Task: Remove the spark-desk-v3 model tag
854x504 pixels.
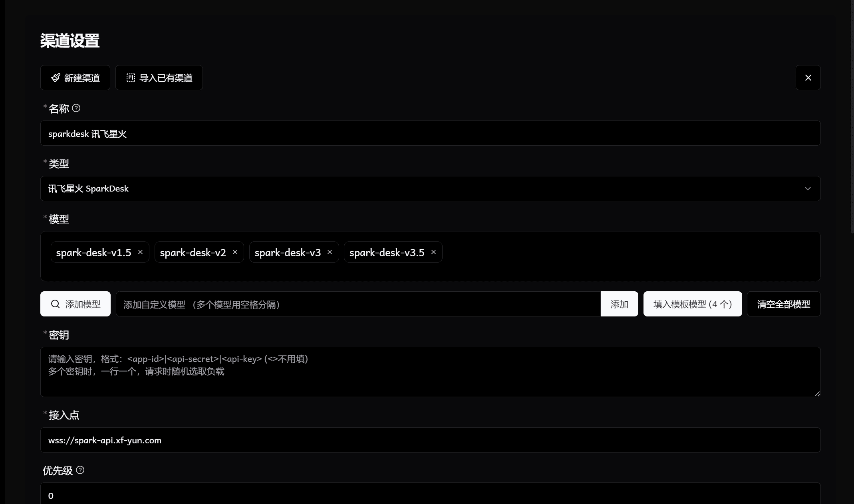Action: point(330,252)
